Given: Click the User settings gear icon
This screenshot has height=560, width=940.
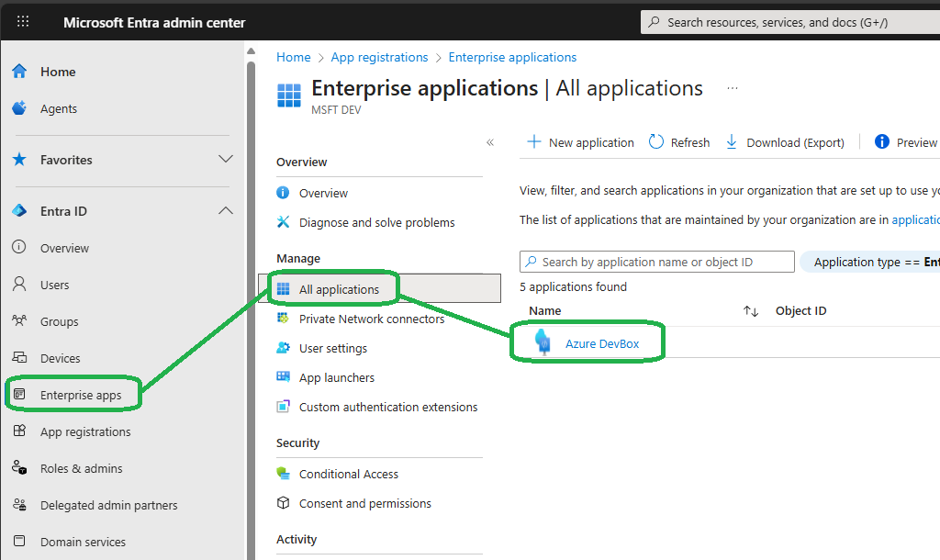Looking at the screenshot, I should pos(283,348).
